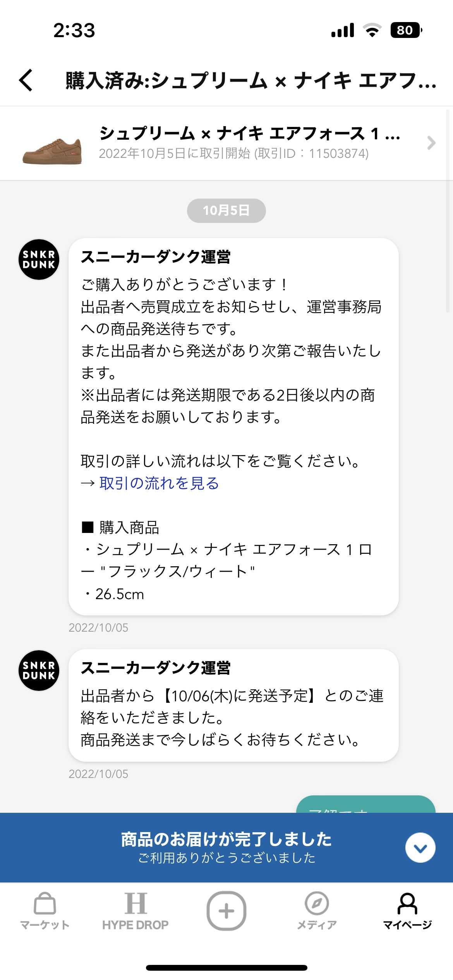
Task: Tap the plus listing button in the tab bar
Action: [226, 911]
